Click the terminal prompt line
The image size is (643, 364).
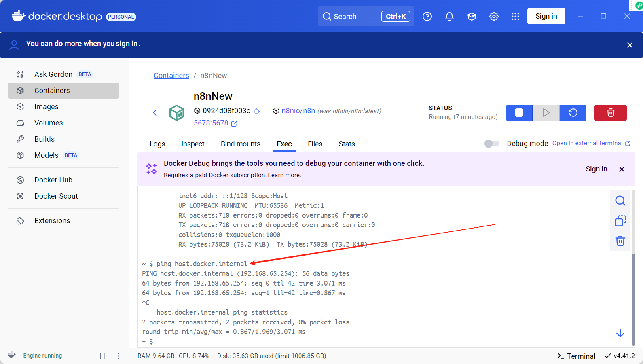click(147, 341)
